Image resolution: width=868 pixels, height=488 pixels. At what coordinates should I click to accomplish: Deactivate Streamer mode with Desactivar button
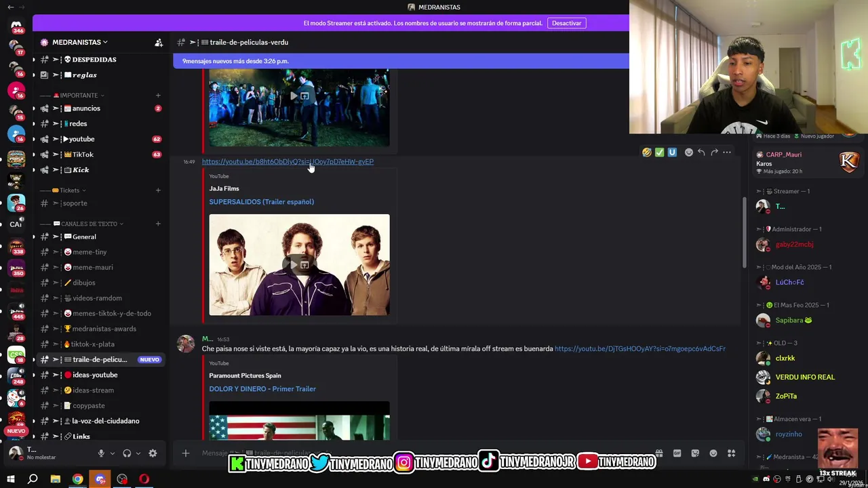pos(566,23)
